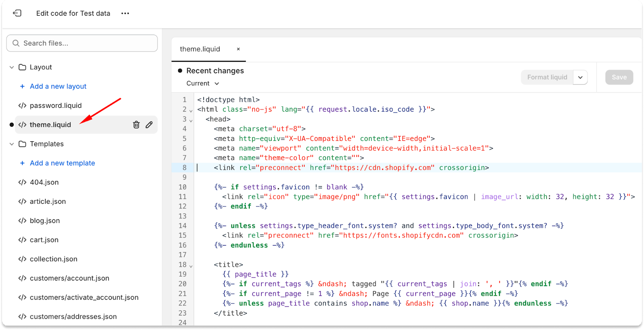
Task: Click the Save button
Action: point(619,77)
